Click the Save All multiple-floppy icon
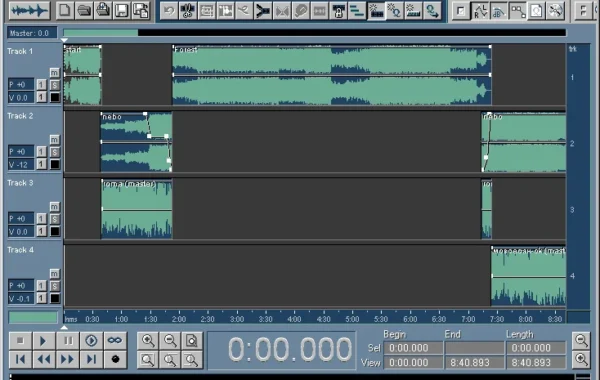This screenshot has width=600, height=380. tap(140, 10)
